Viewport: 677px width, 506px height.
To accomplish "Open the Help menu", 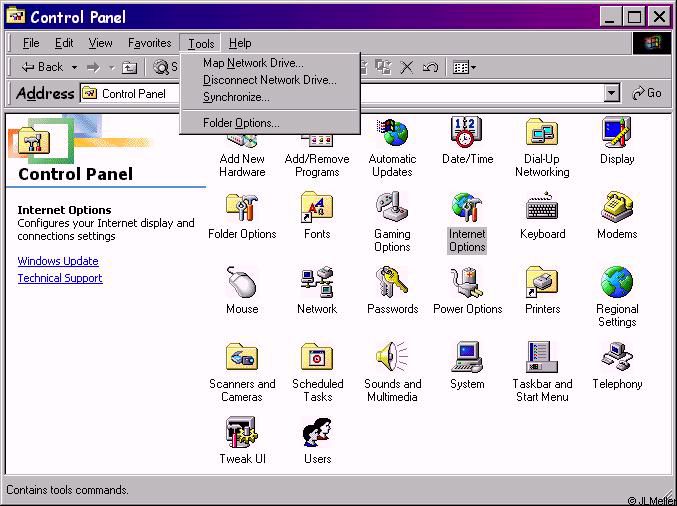I will click(240, 43).
